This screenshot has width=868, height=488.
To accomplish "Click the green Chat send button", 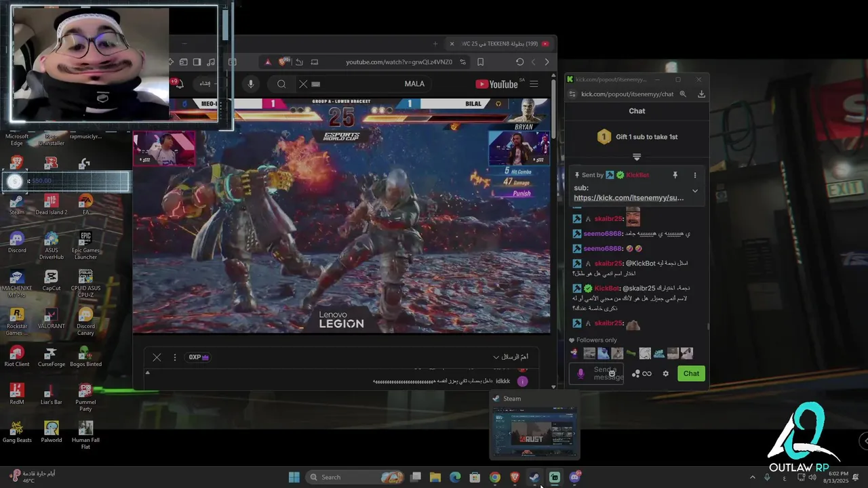I will [x=691, y=373].
